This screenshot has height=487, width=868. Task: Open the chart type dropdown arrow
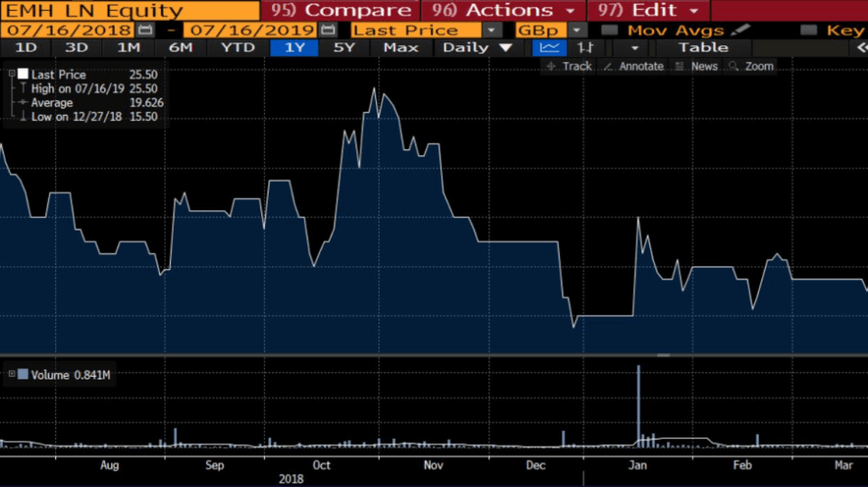click(x=635, y=48)
